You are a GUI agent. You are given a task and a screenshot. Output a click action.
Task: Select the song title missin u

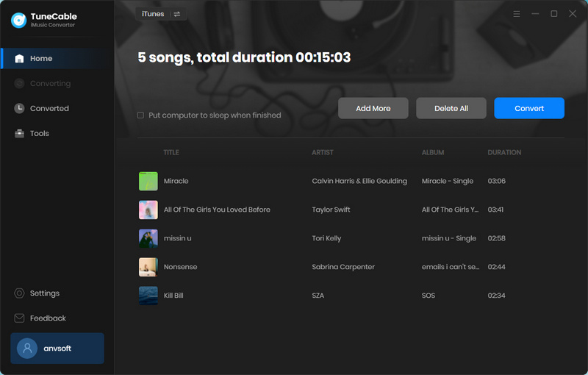(x=177, y=238)
